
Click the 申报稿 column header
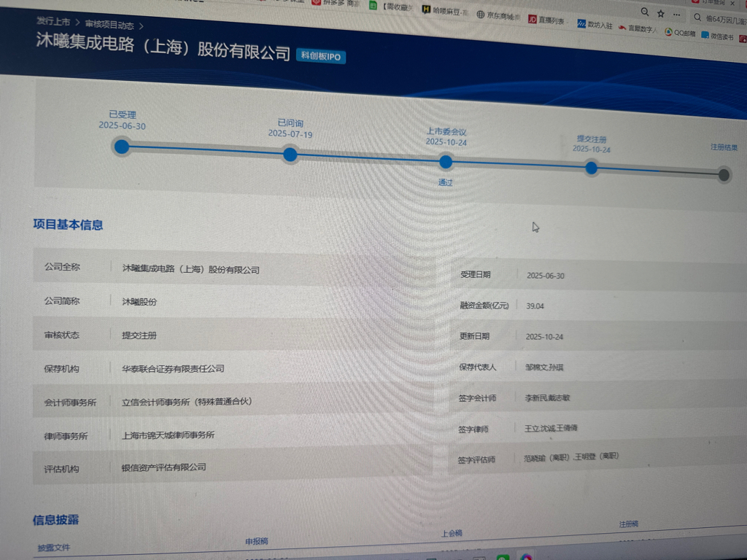point(257,542)
